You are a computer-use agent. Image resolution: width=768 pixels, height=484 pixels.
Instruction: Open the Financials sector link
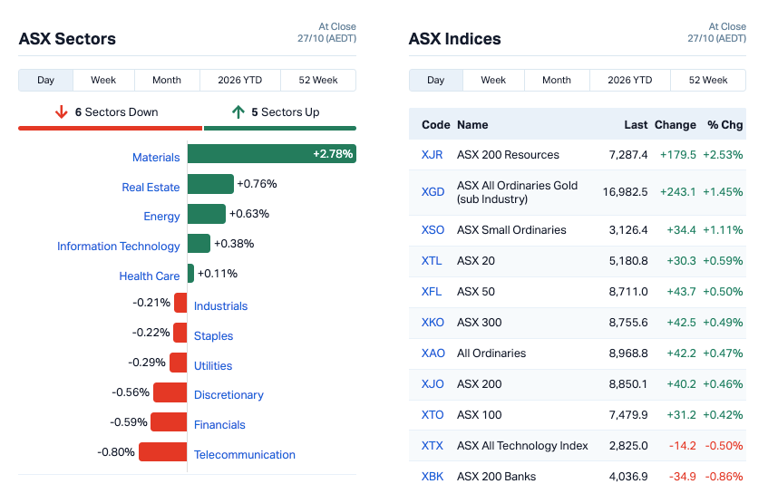pos(219,425)
